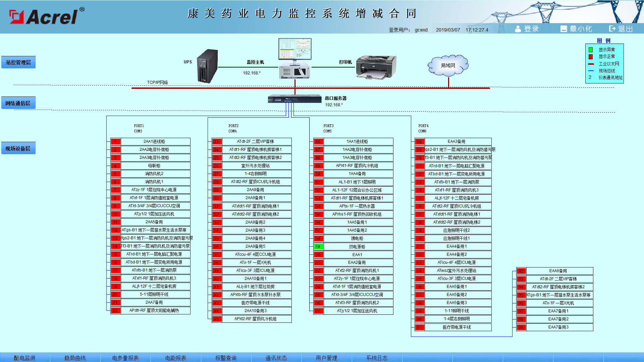Click the logged-in user name gcwxd
This screenshot has width=644, height=362.
tap(421, 30)
